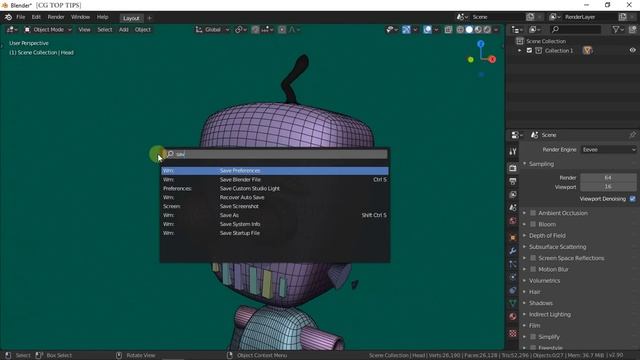Toggle snapping magnet icon
640x360 pixels.
coord(255,29)
